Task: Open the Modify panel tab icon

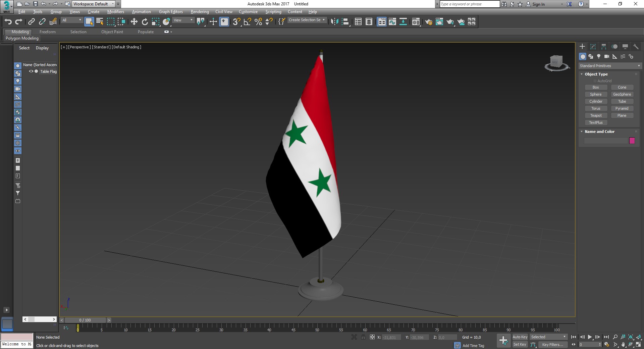Action: click(593, 47)
